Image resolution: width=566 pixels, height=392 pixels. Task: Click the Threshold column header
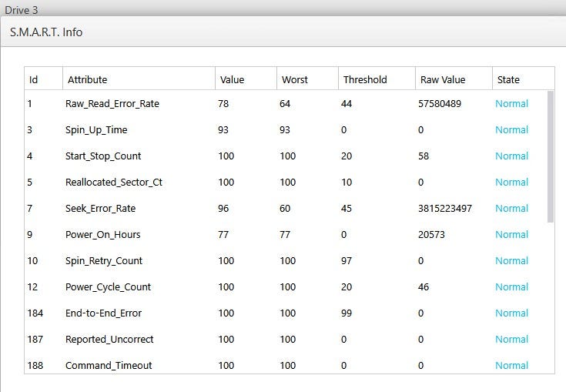(x=365, y=79)
